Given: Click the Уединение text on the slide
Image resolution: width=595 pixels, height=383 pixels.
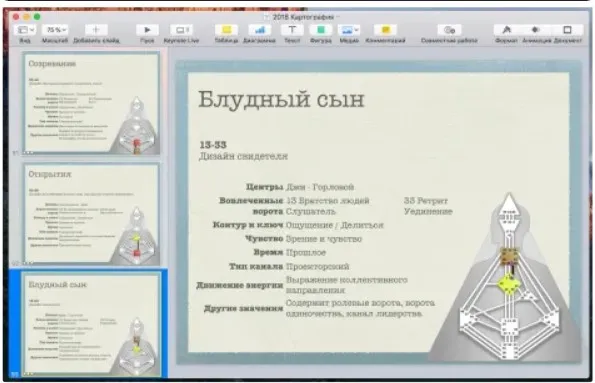Looking at the screenshot, I should tap(428, 211).
